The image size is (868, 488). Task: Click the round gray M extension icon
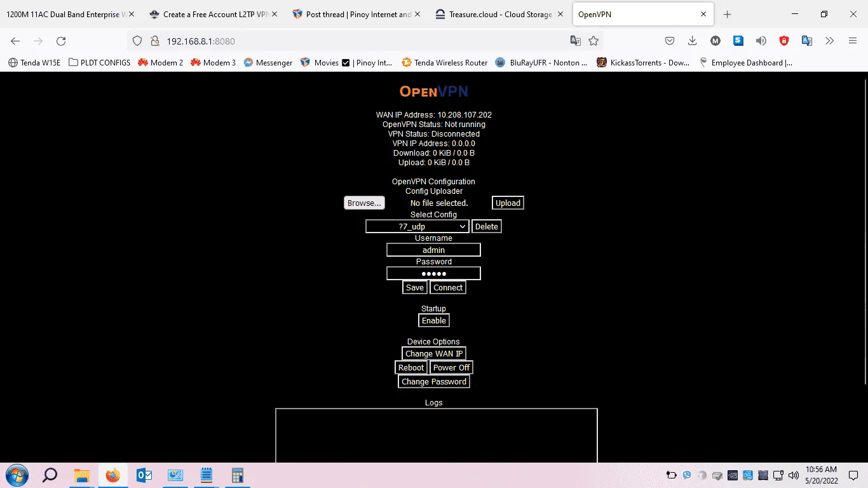715,41
